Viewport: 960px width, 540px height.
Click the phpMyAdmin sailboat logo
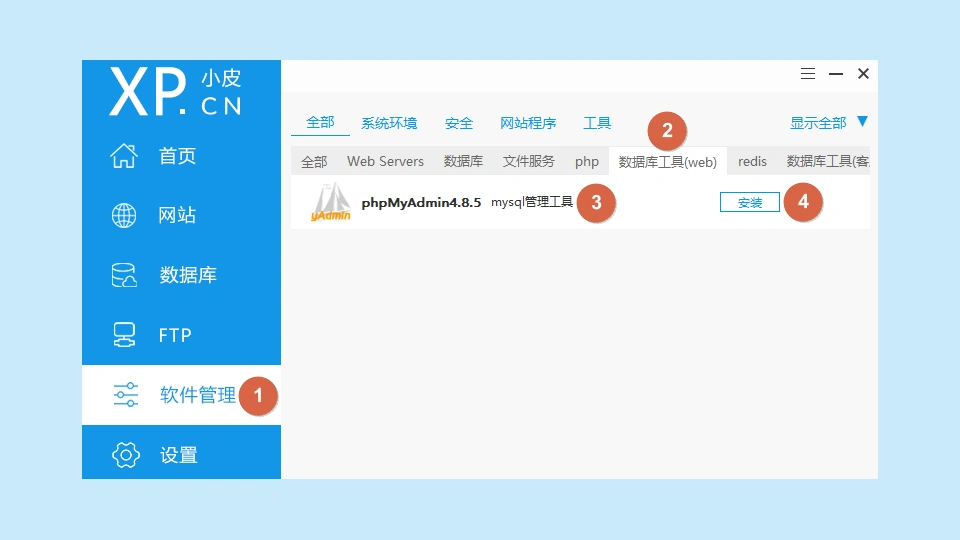coord(331,203)
